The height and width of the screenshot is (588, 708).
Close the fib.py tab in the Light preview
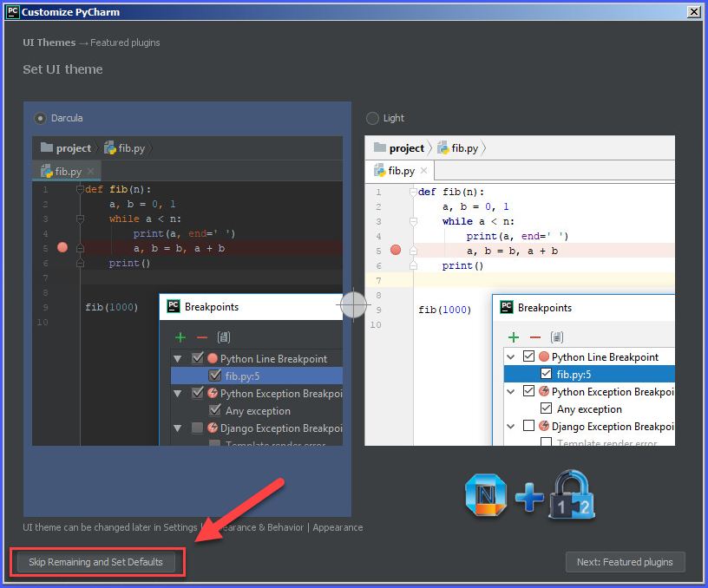[423, 171]
